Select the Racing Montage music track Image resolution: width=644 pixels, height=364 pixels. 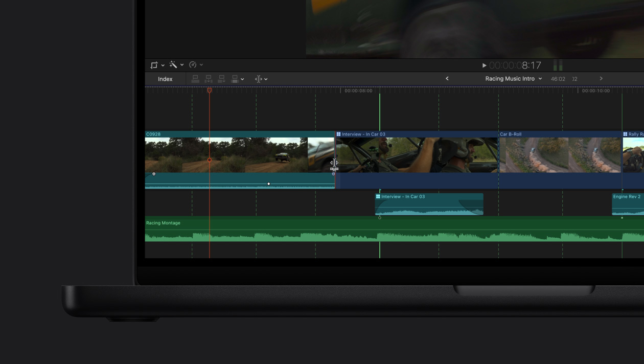(358, 230)
